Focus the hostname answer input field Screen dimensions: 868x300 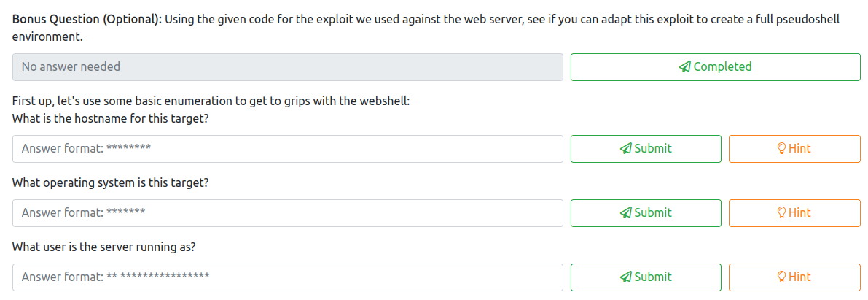pyautogui.click(x=287, y=149)
